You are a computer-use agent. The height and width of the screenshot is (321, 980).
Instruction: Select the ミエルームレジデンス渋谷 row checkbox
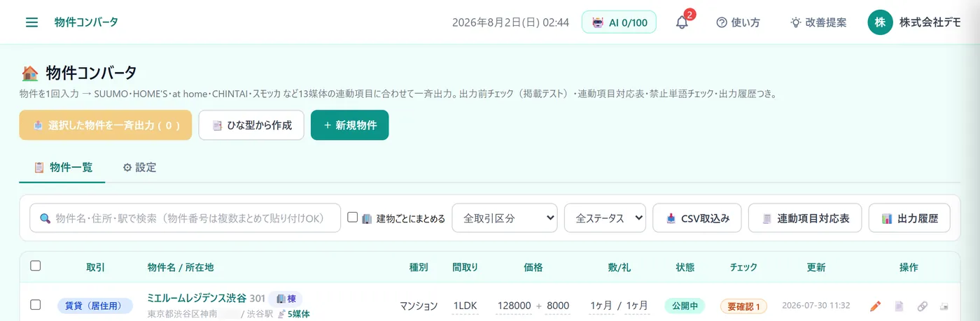point(36,305)
